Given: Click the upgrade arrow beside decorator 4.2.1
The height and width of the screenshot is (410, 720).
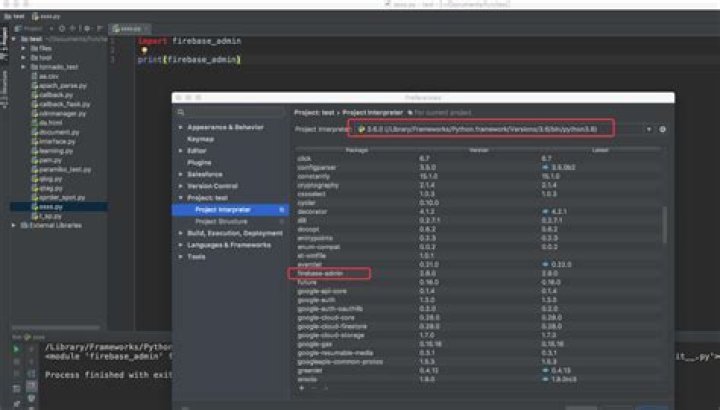Looking at the screenshot, I should click(545, 212).
